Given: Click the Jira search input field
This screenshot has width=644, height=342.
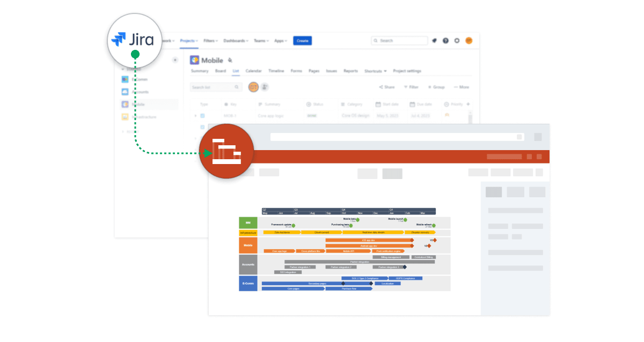Looking at the screenshot, I should click(399, 40).
